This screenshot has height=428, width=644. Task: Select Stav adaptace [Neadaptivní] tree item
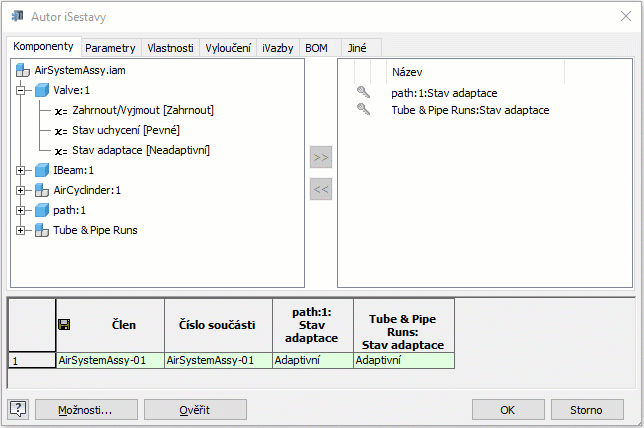tap(141, 150)
